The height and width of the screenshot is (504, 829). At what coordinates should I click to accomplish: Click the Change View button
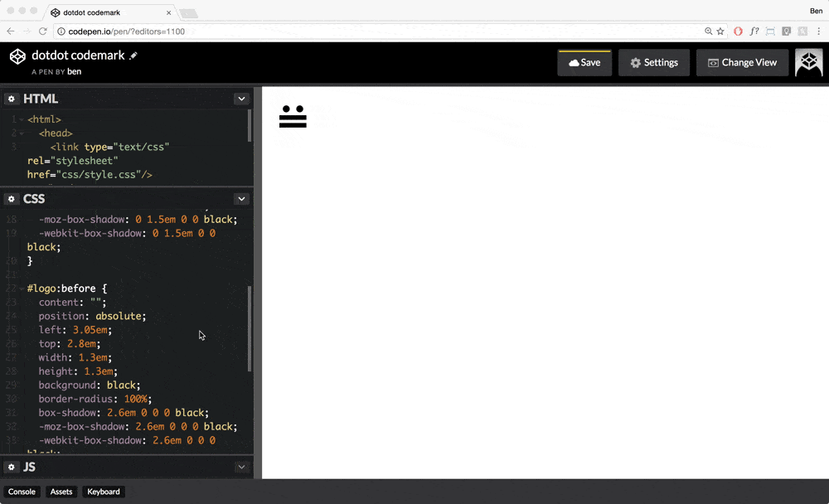[742, 63]
